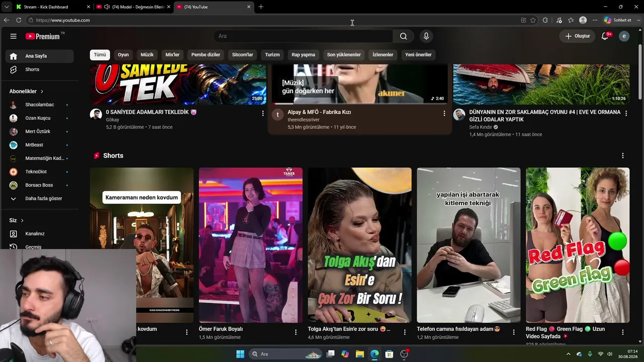Image resolution: width=644 pixels, height=362 pixels.
Task: Open the account avatar menu
Action: pos(624,36)
